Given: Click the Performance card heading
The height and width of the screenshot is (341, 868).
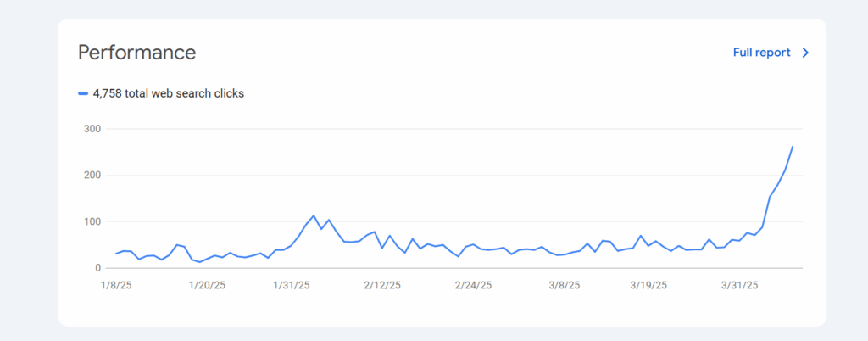Looking at the screenshot, I should click(x=136, y=53).
